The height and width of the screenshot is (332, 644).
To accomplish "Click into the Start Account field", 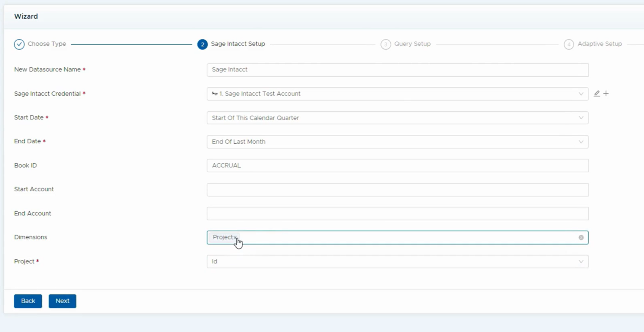I will coord(397,190).
